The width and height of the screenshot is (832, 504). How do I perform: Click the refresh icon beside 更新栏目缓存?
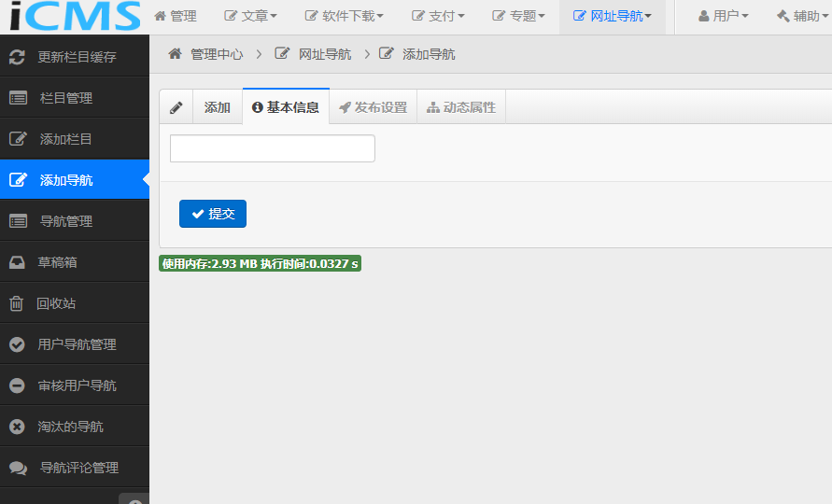tap(17, 57)
